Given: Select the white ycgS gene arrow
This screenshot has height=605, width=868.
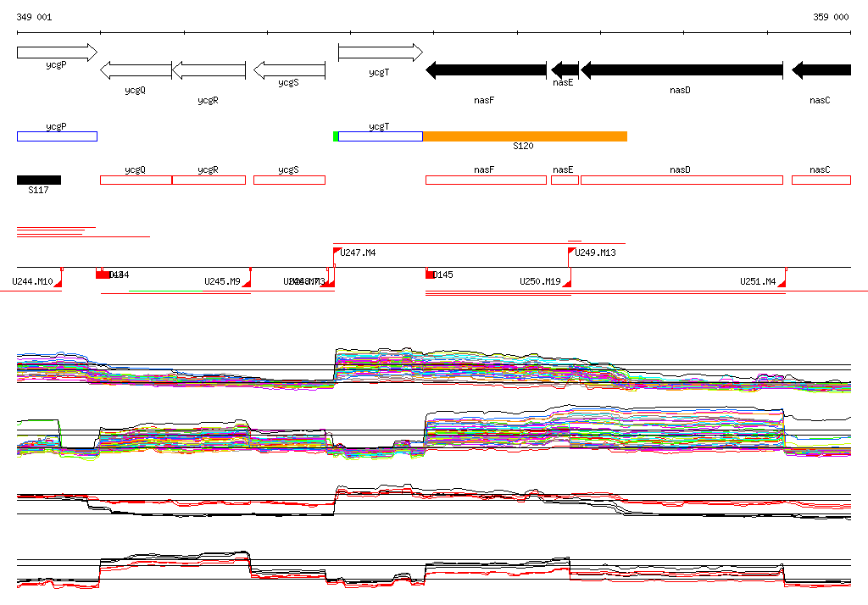Looking at the screenshot, I should click(290, 70).
